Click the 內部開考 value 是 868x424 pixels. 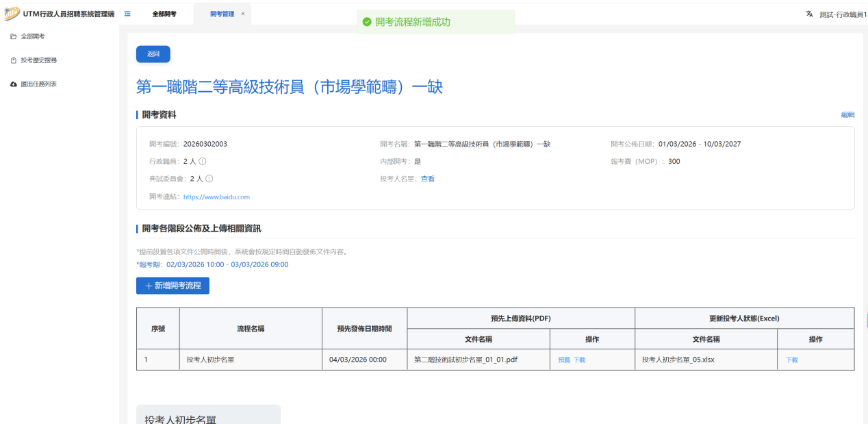click(x=418, y=162)
